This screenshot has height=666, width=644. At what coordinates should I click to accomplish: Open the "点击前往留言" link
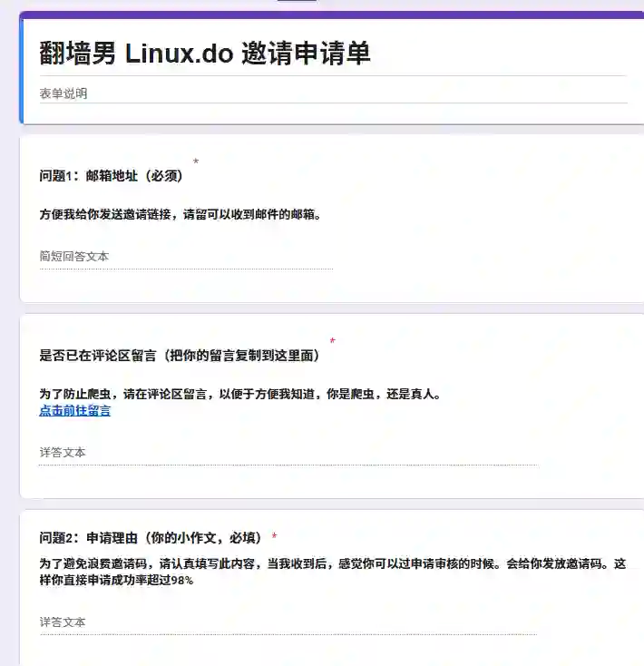(74, 411)
